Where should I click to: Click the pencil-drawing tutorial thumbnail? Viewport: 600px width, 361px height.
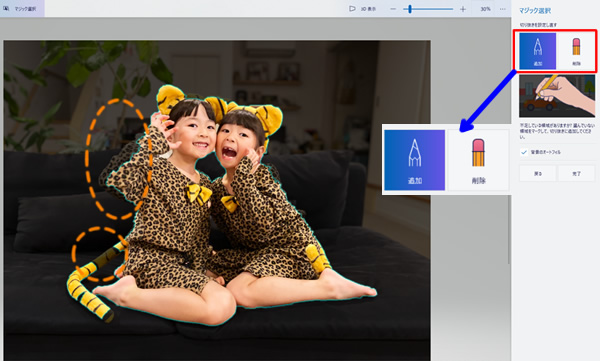[x=557, y=96]
